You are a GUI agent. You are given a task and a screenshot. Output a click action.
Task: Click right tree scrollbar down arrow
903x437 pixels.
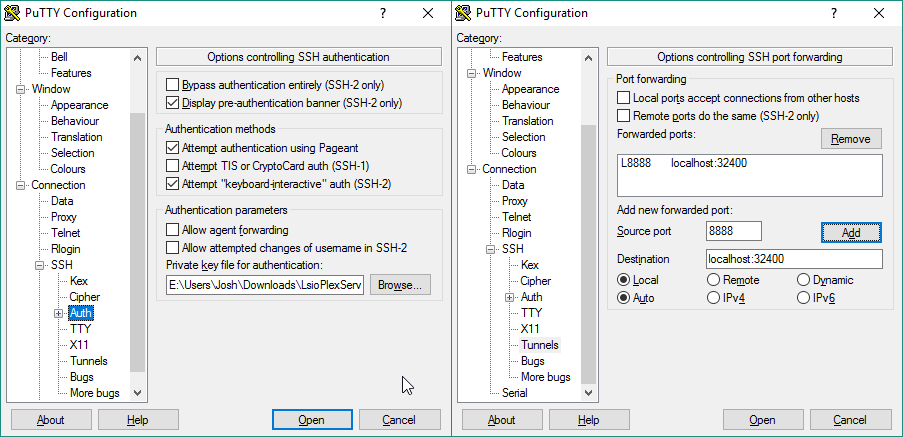click(x=588, y=393)
